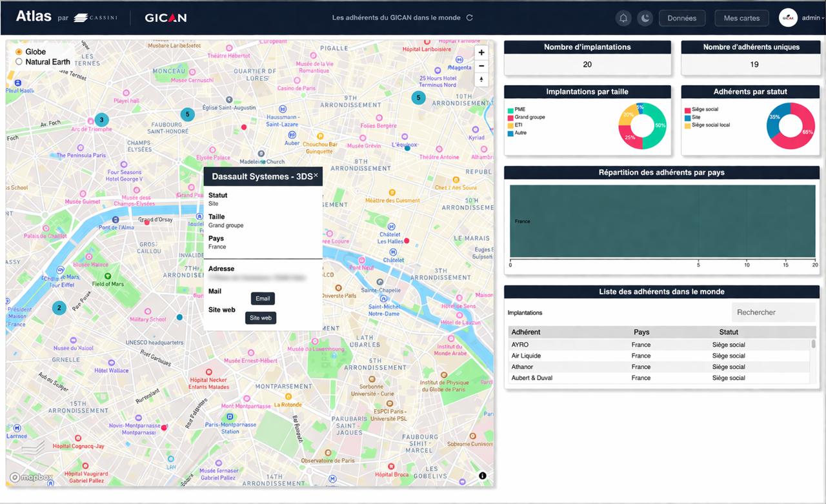This screenshot has width=826, height=504.
Task: Toggle the Siège social local legend entry
Action: point(707,125)
